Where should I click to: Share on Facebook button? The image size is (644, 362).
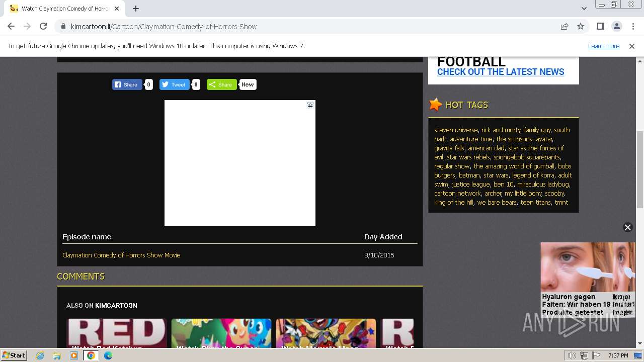point(127,84)
